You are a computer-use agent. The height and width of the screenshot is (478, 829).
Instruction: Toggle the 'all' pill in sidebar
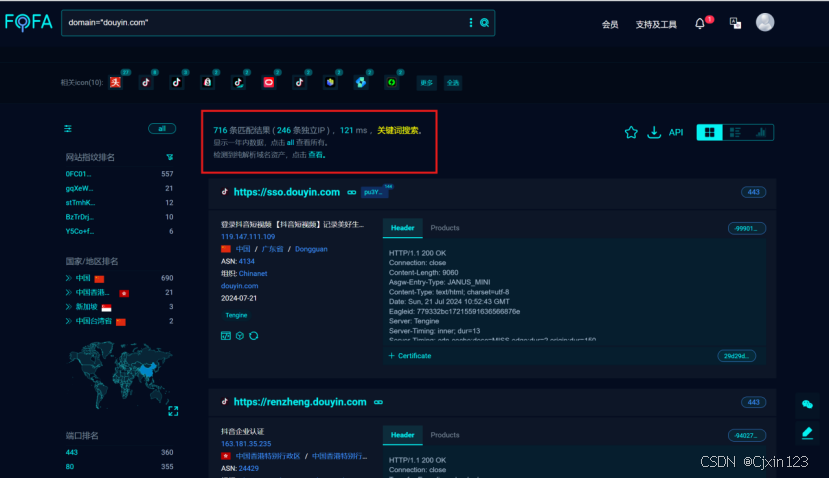162,128
